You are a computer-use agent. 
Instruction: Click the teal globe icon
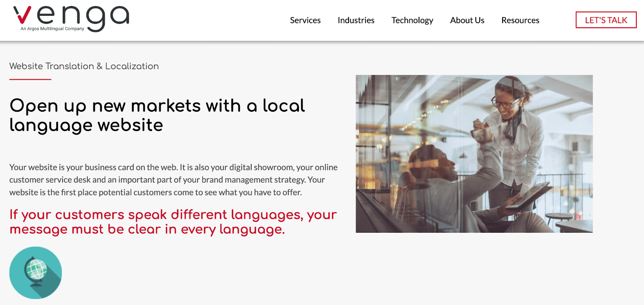[x=35, y=272]
